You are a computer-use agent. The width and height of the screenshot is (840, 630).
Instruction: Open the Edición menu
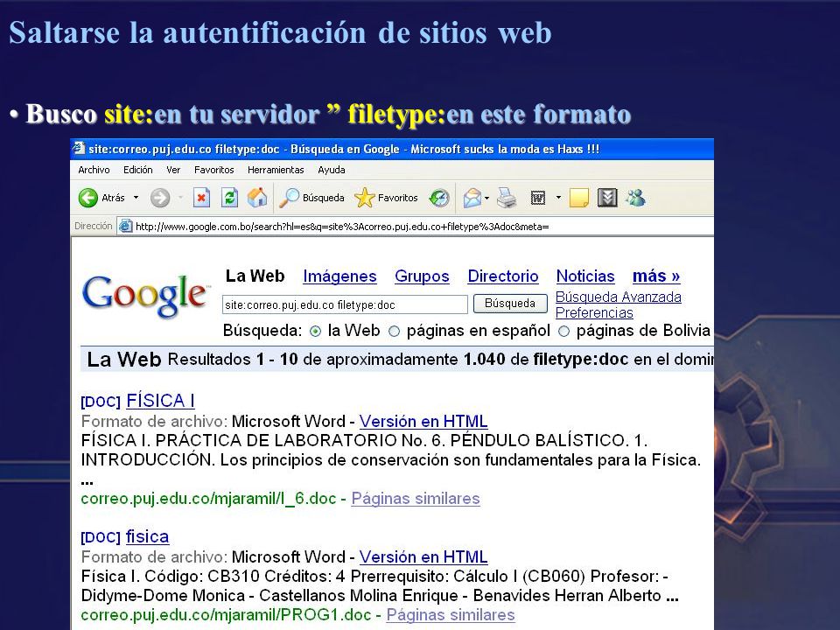(x=137, y=170)
